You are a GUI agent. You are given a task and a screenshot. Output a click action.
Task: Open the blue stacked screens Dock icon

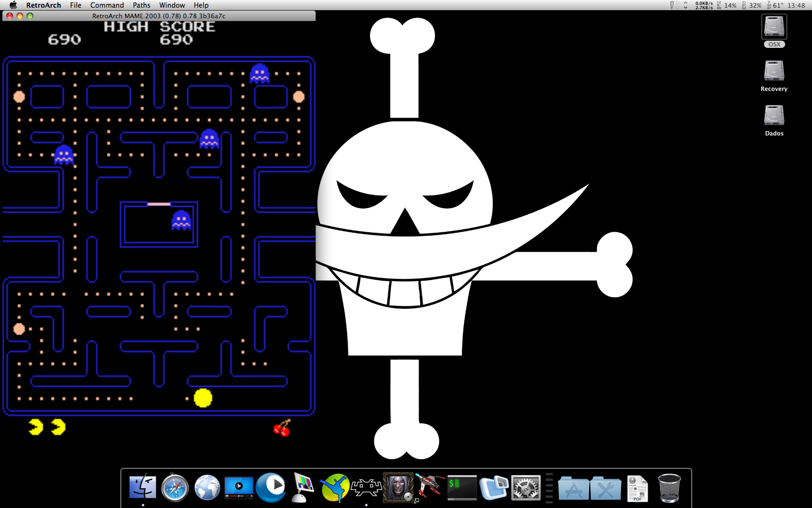tap(494, 488)
